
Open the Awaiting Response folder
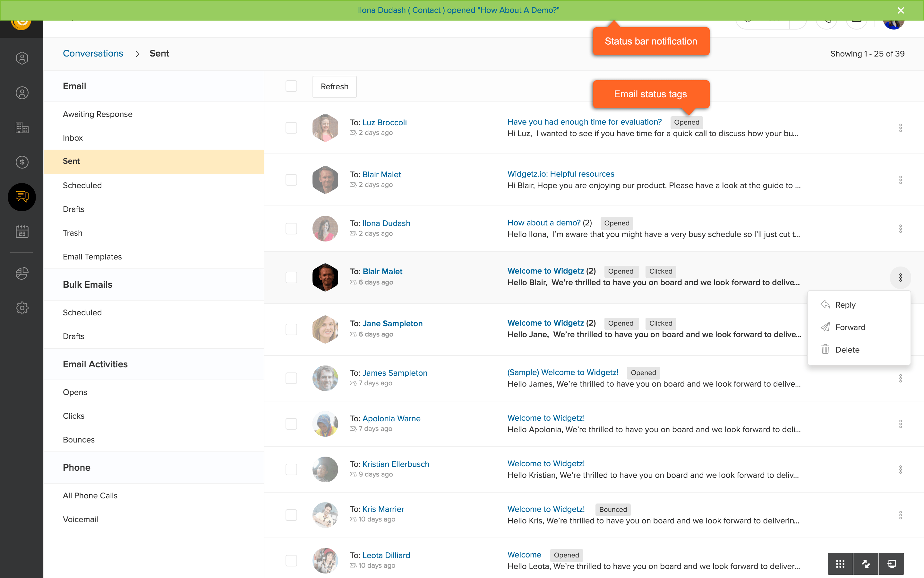(98, 114)
